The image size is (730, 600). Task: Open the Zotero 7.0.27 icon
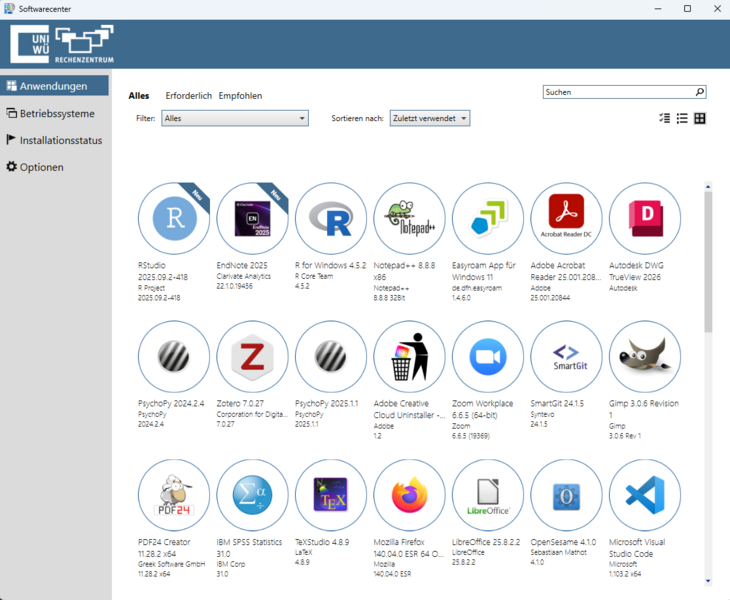tap(252, 357)
